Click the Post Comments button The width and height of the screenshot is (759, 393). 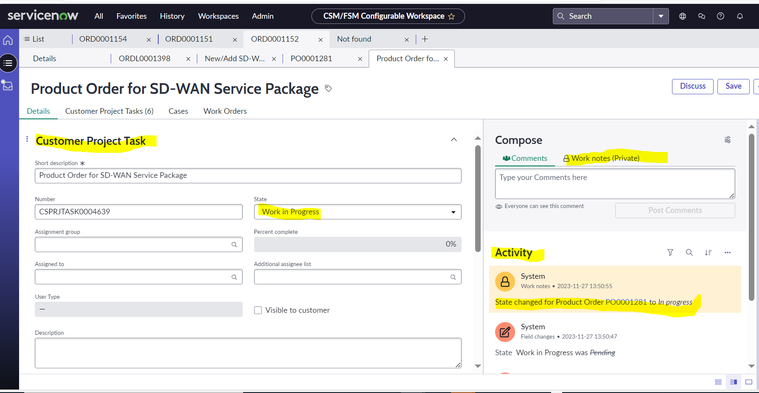point(675,211)
